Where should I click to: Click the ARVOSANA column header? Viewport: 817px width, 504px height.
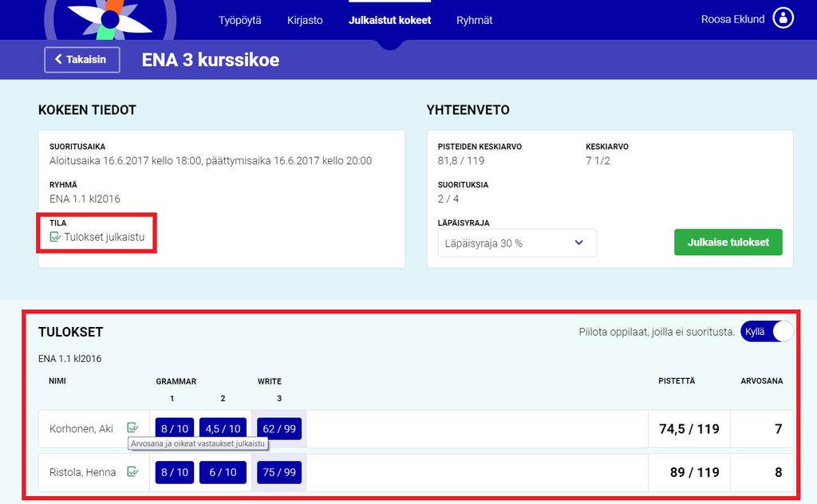pyautogui.click(x=762, y=381)
